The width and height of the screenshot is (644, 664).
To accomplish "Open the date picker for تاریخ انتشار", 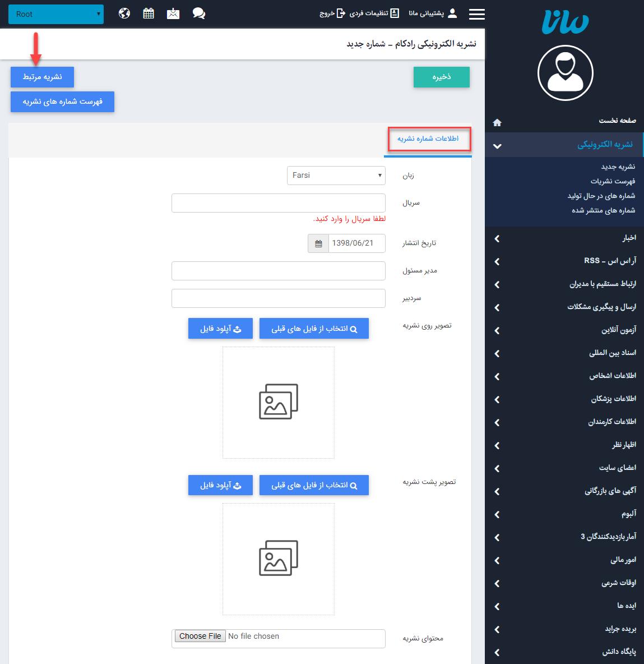I will tap(318, 243).
